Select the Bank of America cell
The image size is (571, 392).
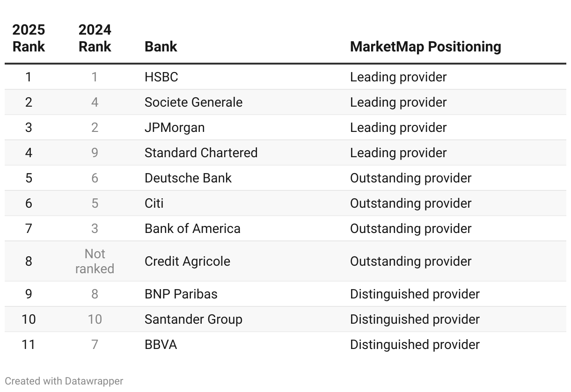192,229
